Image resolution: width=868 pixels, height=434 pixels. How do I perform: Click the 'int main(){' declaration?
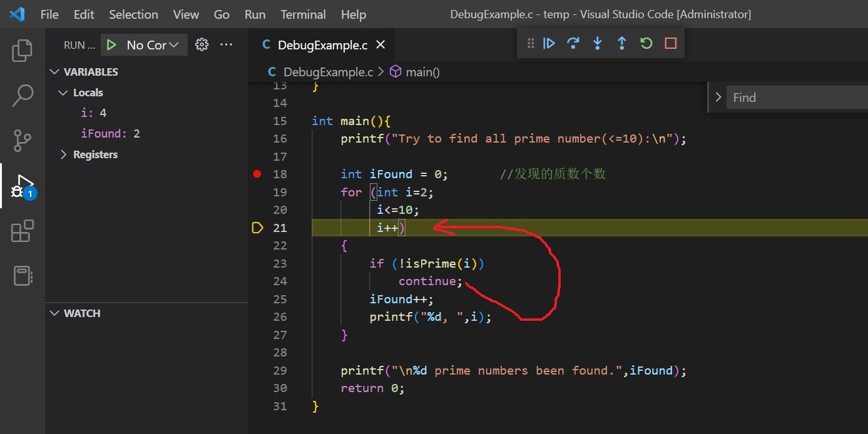click(352, 121)
